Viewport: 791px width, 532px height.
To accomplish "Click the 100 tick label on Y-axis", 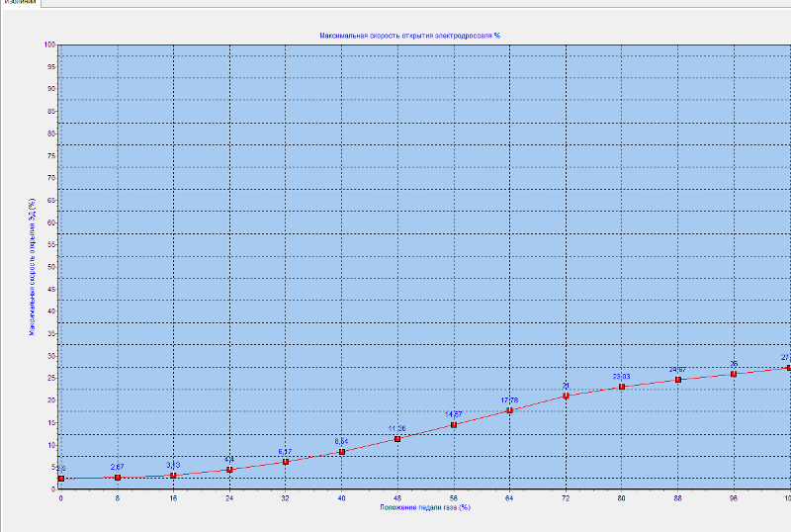I will 49,44.
